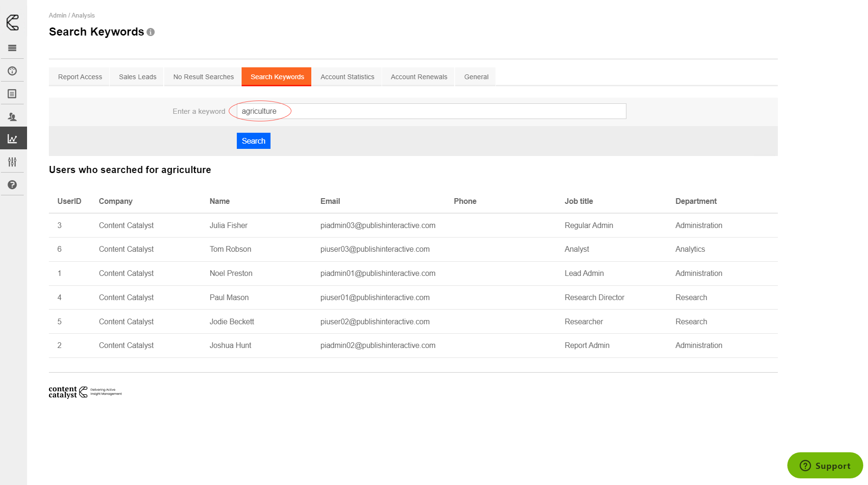The image size is (868, 485).
Task: Open the Sales Leads tab
Action: coord(137,77)
